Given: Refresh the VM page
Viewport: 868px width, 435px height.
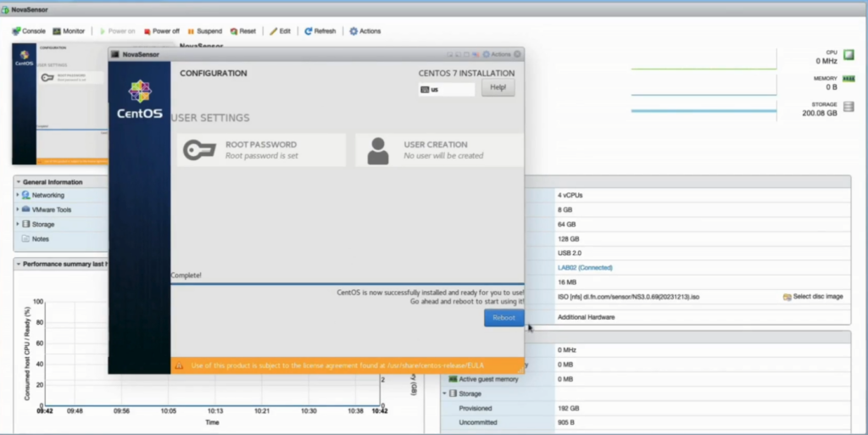Looking at the screenshot, I should pyautogui.click(x=320, y=31).
